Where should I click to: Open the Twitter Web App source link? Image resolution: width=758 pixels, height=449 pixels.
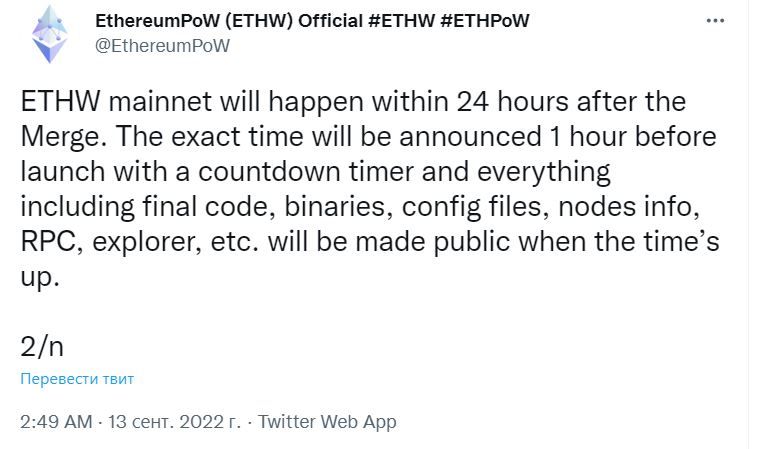tap(327, 421)
